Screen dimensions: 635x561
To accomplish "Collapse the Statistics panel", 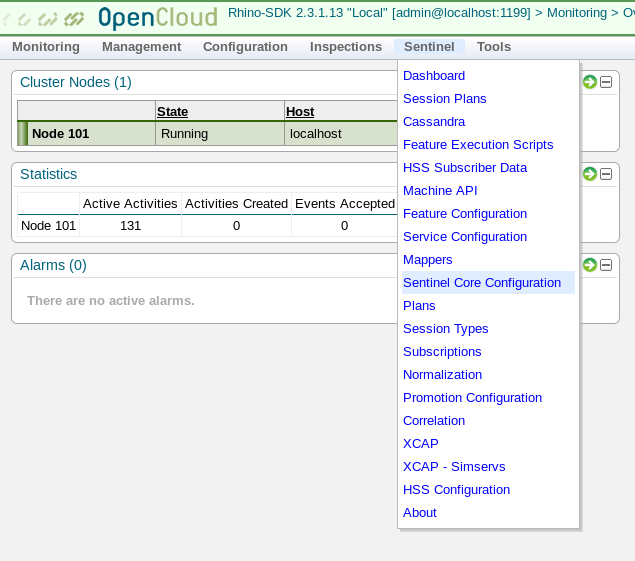I will [x=606, y=174].
